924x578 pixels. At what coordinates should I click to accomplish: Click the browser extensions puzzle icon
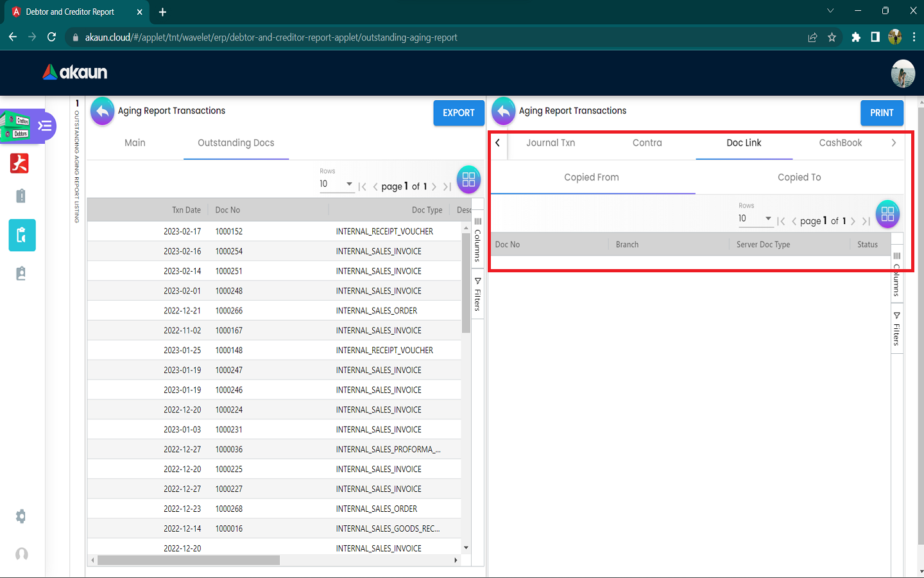tap(855, 37)
